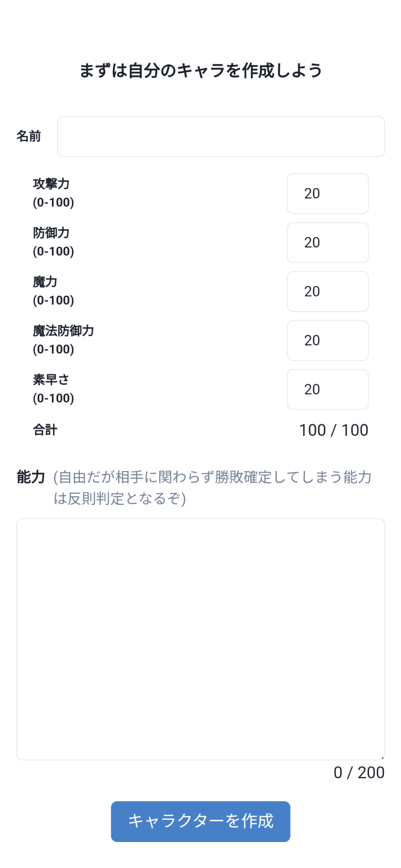The image size is (401, 868).
Task: Click the 魔力 (0-100) label
Action: (x=53, y=291)
